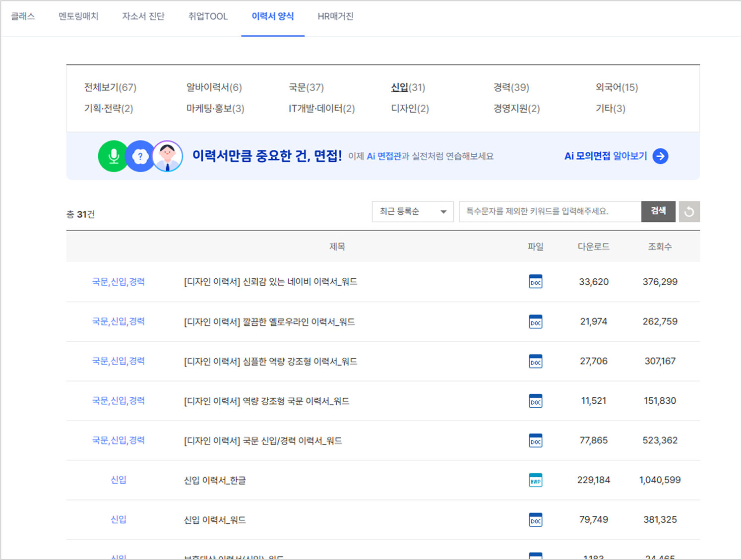Click DOC file icon for 신뢰감 있는 네이비 이력서
The height and width of the screenshot is (560, 742).
coord(536,282)
